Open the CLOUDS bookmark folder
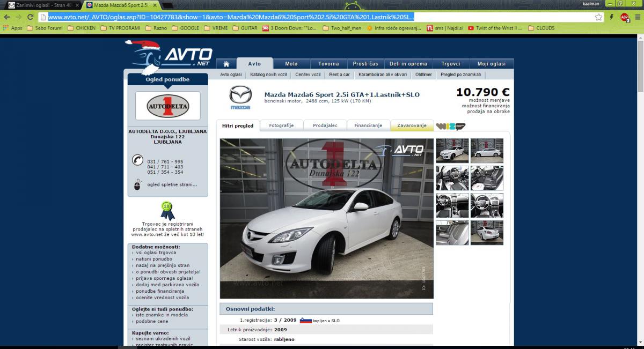 [x=541, y=28]
